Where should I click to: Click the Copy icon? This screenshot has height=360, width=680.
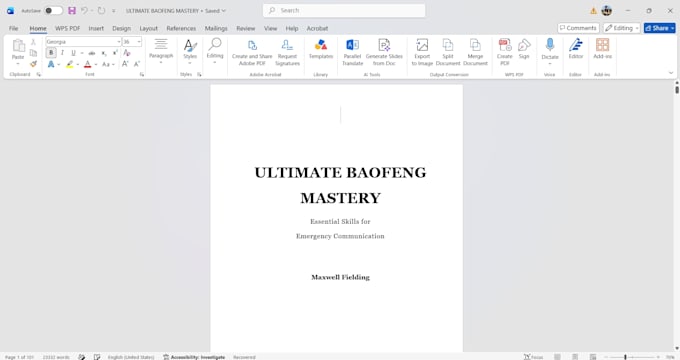coord(33,53)
